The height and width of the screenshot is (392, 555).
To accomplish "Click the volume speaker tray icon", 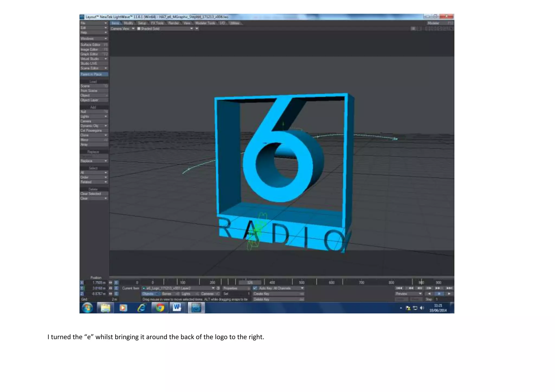I will pyautogui.click(x=422, y=308).
